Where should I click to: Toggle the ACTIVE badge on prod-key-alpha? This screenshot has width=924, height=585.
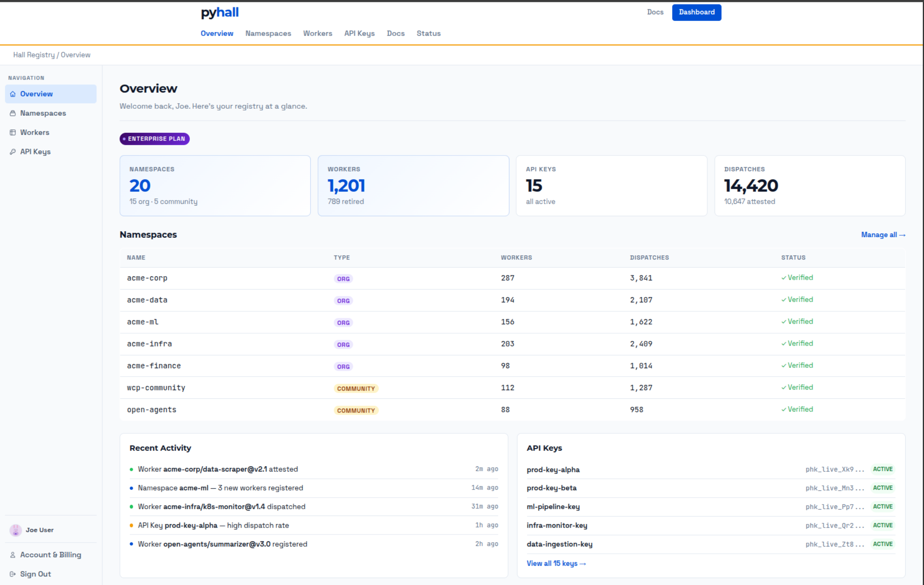pyautogui.click(x=883, y=469)
